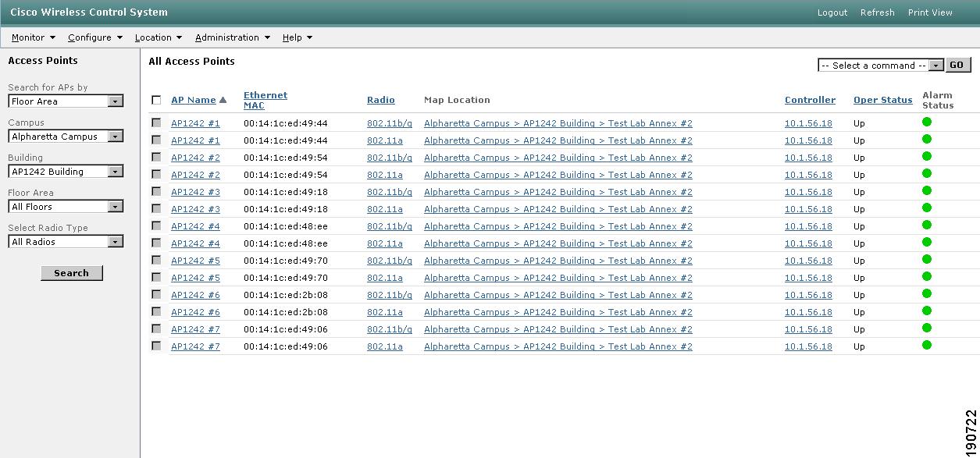Click the All Access Points heading
Viewport: 980px width, 458px height.
[192, 61]
